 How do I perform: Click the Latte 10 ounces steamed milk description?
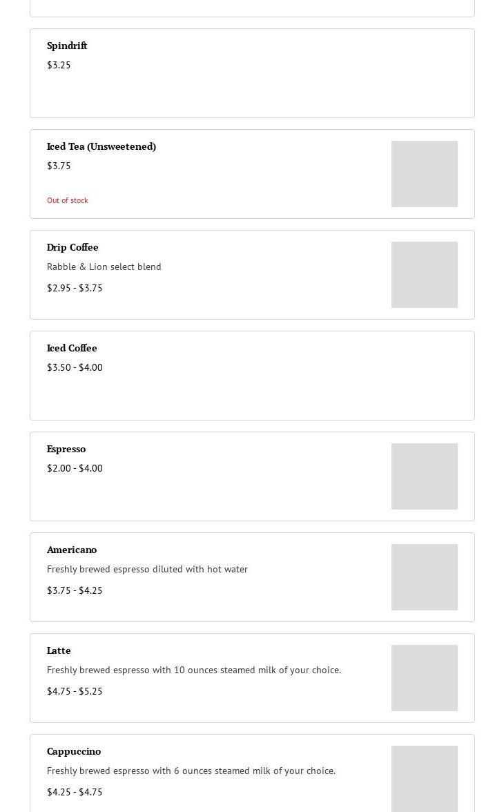tap(194, 670)
